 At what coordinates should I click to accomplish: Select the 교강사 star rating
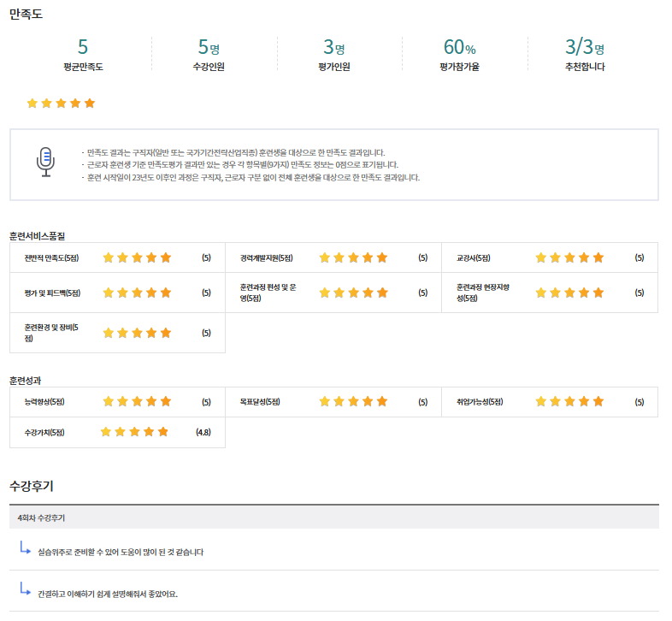(x=569, y=257)
